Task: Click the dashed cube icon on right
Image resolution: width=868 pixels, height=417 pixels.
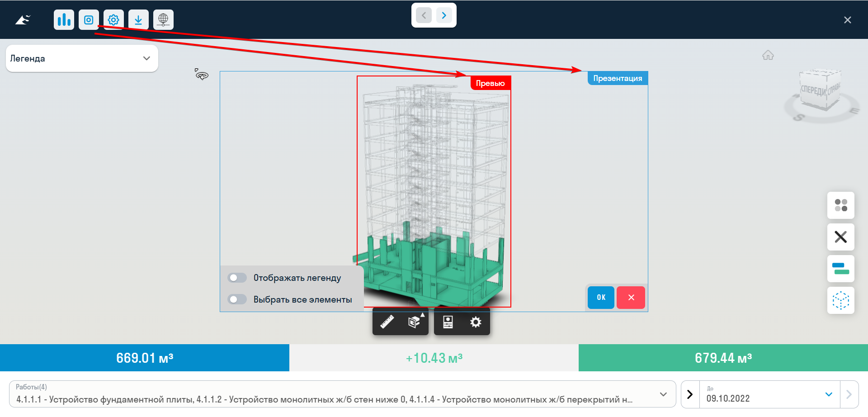Action: tap(841, 300)
